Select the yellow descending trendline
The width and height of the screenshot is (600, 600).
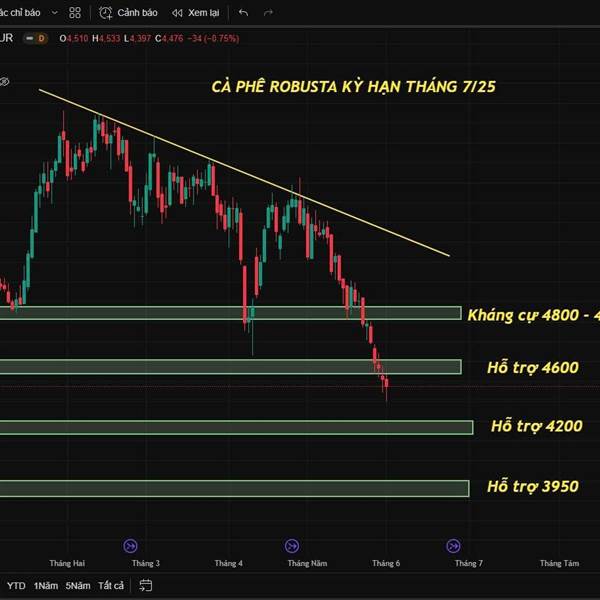[x=244, y=173]
